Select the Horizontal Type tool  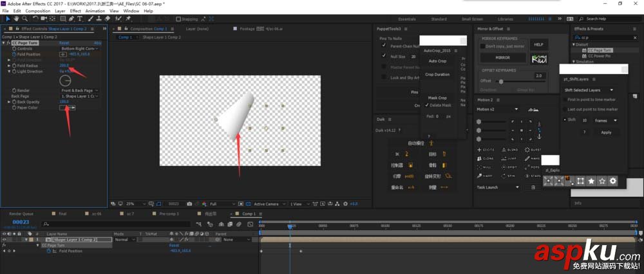tap(80, 19)
